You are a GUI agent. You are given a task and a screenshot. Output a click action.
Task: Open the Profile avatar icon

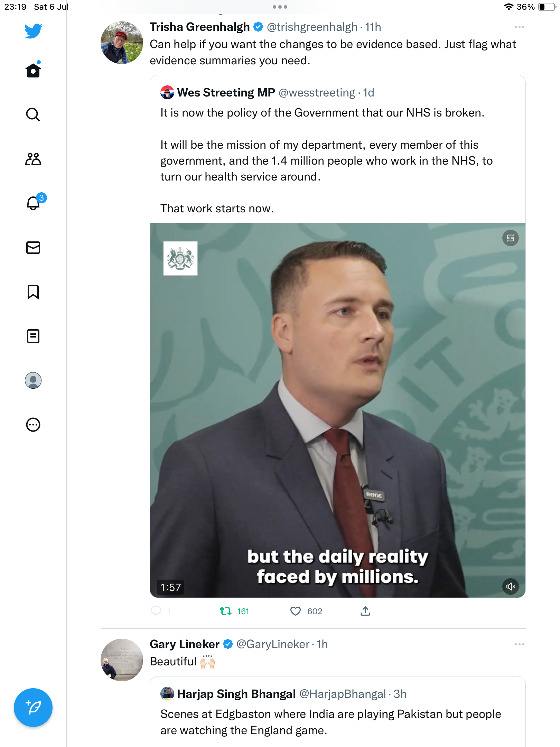click(x=33, y=380)
